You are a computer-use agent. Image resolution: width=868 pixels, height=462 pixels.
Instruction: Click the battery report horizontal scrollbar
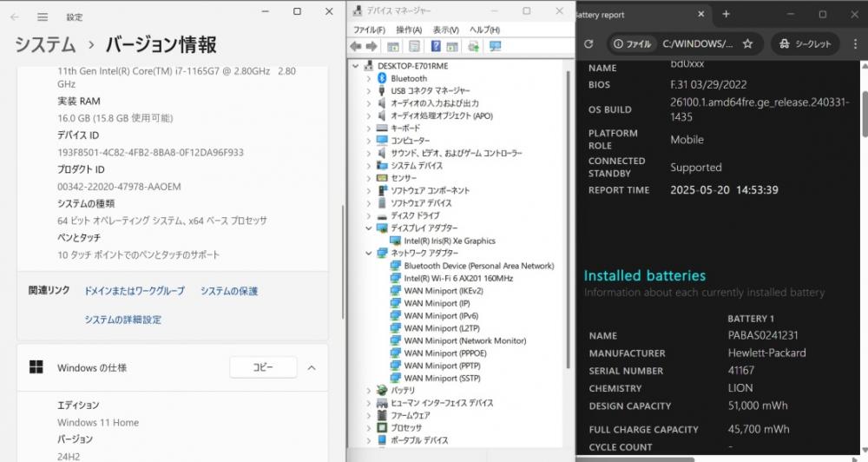coord(635,459)
